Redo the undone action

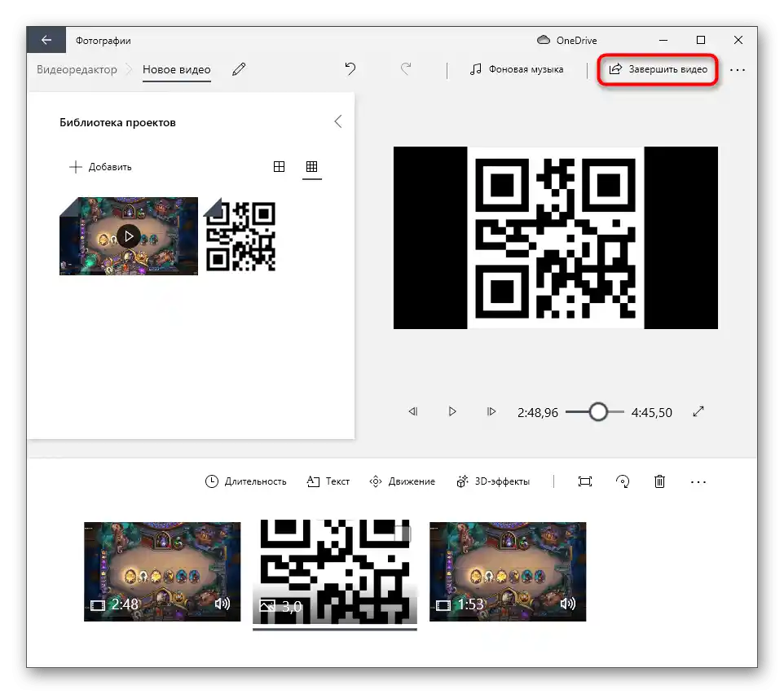click(x=406, y=68)
